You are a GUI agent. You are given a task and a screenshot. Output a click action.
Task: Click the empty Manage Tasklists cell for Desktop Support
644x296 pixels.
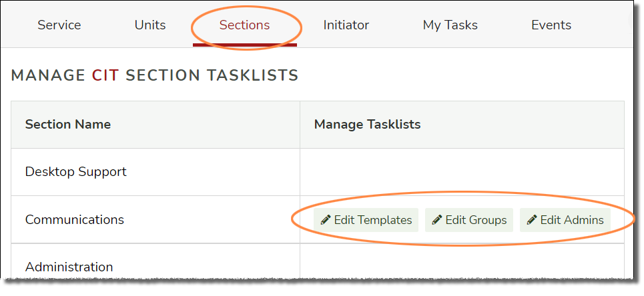(x=462, y=172)
